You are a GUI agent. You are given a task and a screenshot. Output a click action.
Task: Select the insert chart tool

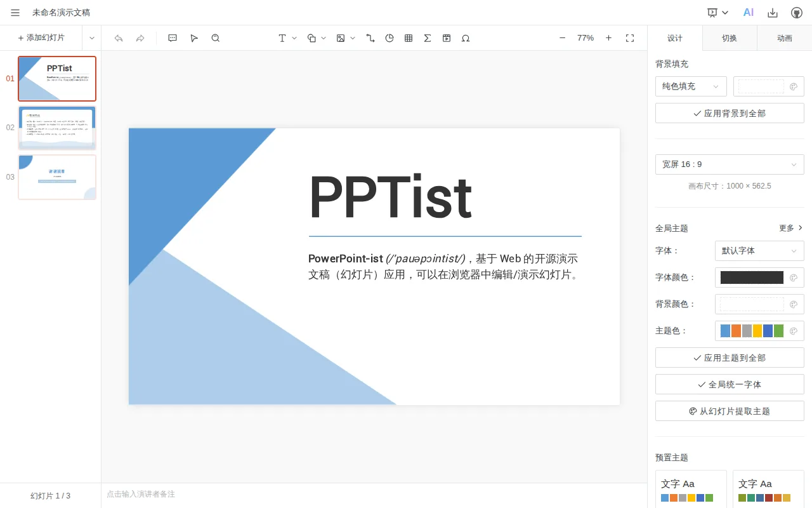tap(390, 38)
